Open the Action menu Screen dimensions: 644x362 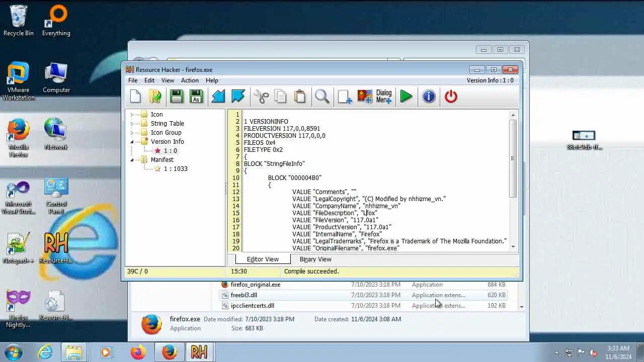pos(190,80)
